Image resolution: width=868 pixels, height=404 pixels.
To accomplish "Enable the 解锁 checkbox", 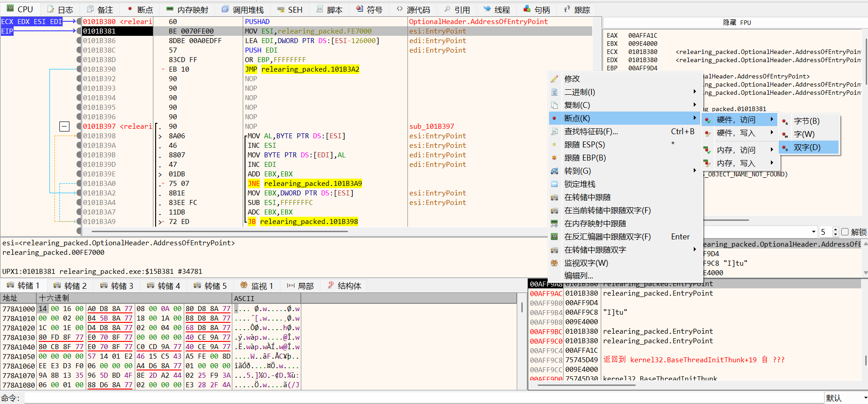I will click(845, 232).
